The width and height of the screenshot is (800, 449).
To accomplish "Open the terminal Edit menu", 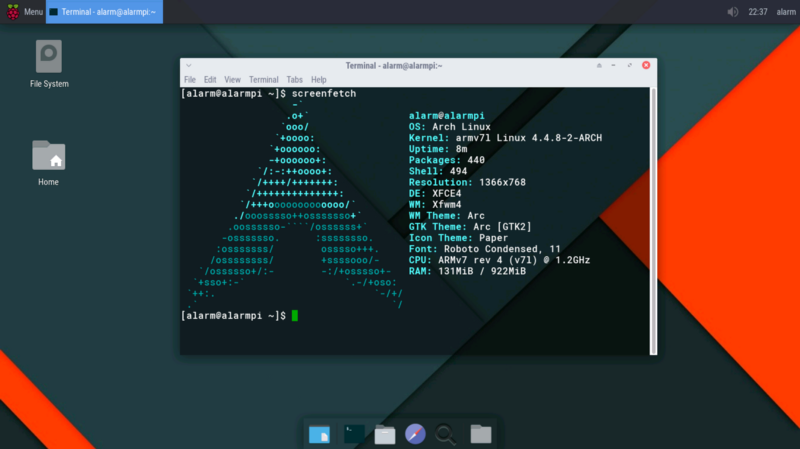I will coord(210,79).
